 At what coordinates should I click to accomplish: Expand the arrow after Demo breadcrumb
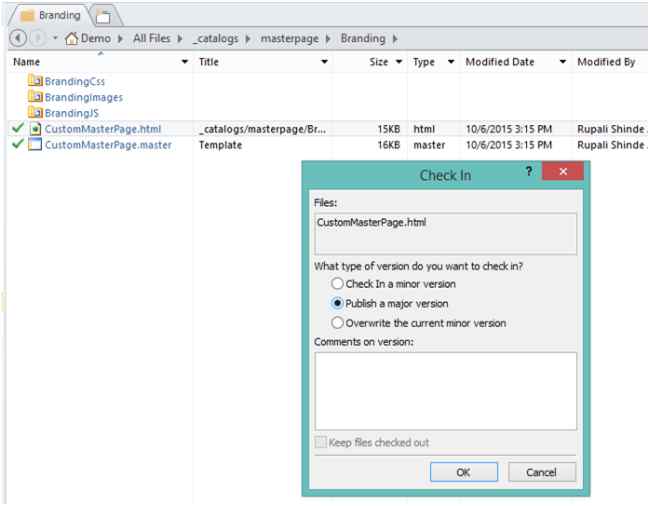[x=120, y=39]
